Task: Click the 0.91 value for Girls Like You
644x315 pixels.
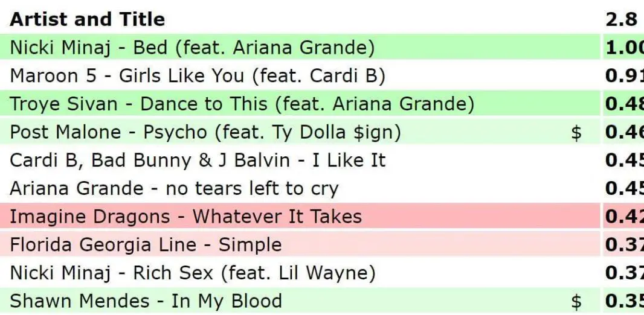Action: click(x=623, y=75)
